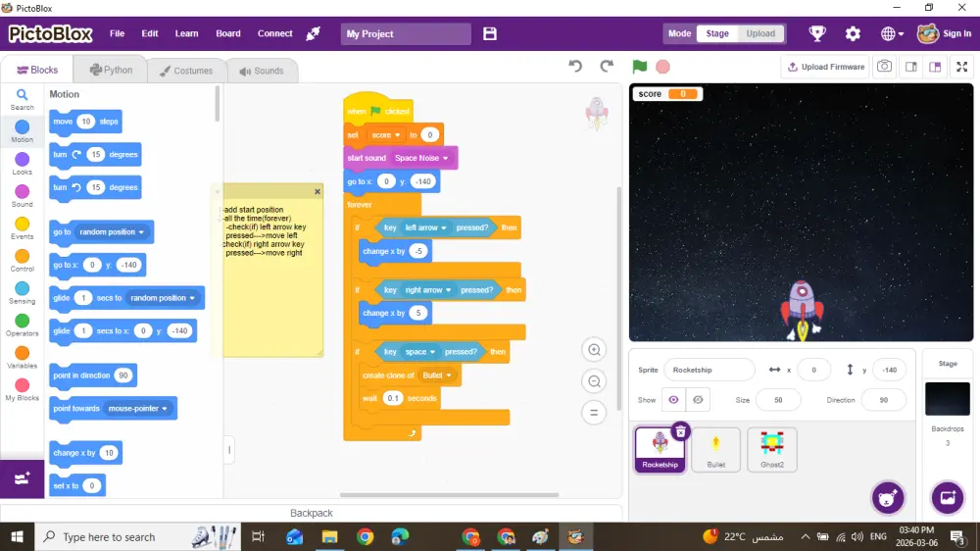Select the Bullet sprite thumbnail
This screenshot has height=551, width=980.
715,450
